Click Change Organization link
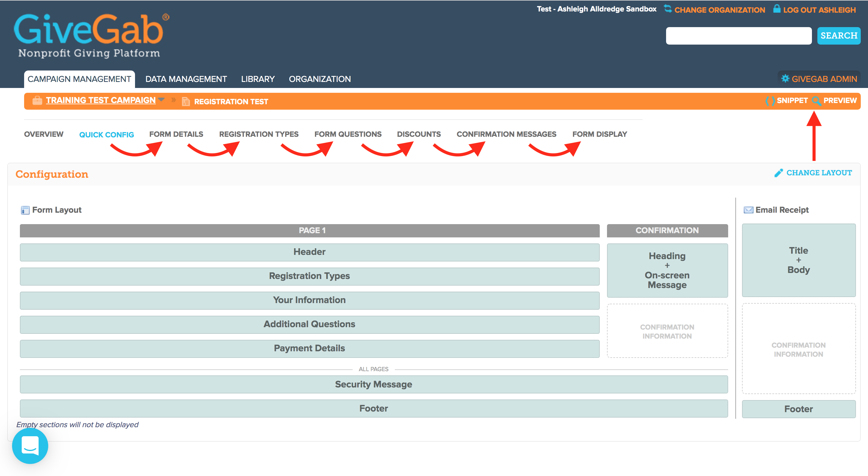 719,10
